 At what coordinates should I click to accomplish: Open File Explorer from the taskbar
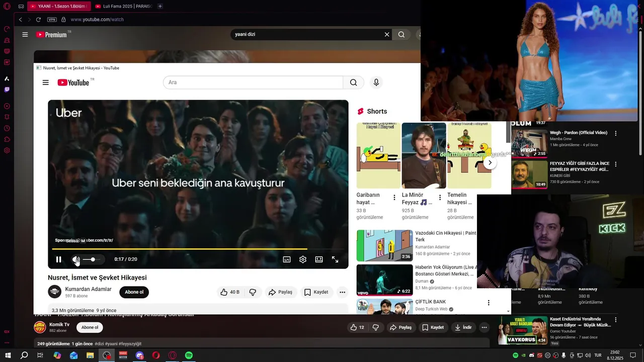click(x=90, y=355)
